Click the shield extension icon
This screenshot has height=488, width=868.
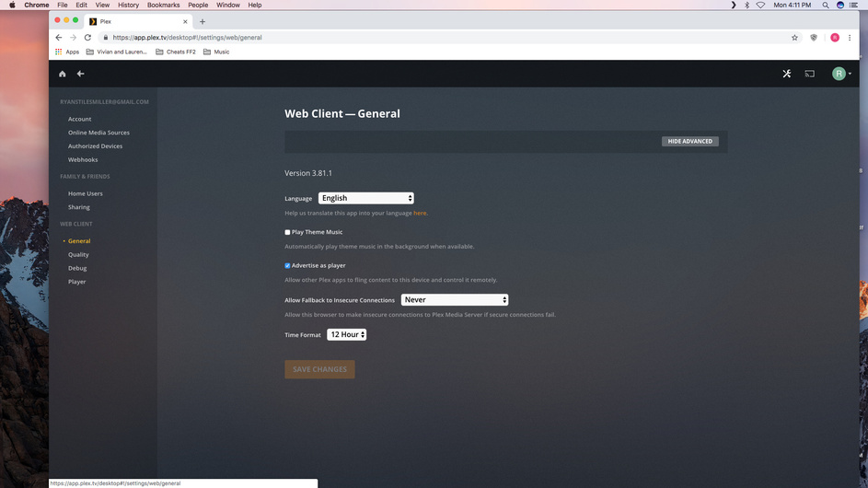click(x=814, y=38)
